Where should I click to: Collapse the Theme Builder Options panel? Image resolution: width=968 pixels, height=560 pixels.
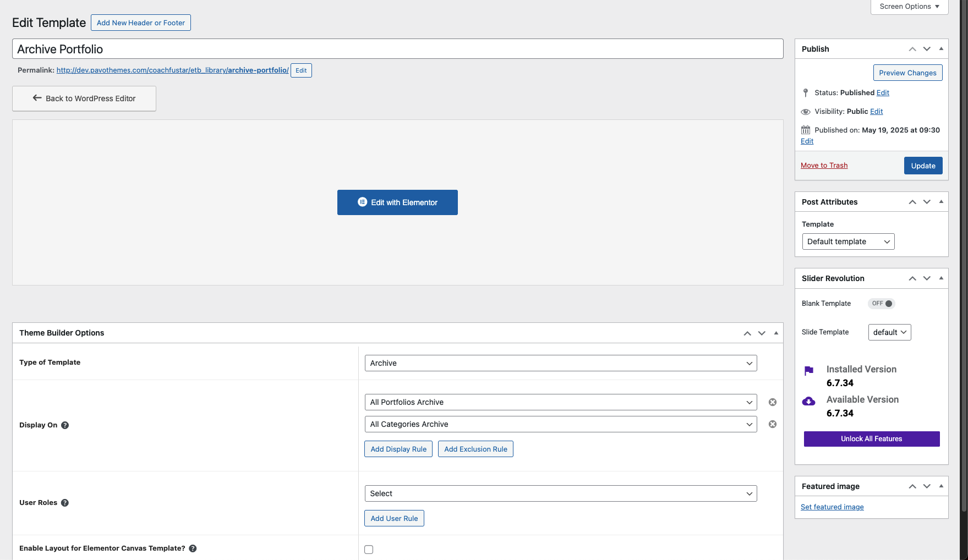[x=776, y=333]
